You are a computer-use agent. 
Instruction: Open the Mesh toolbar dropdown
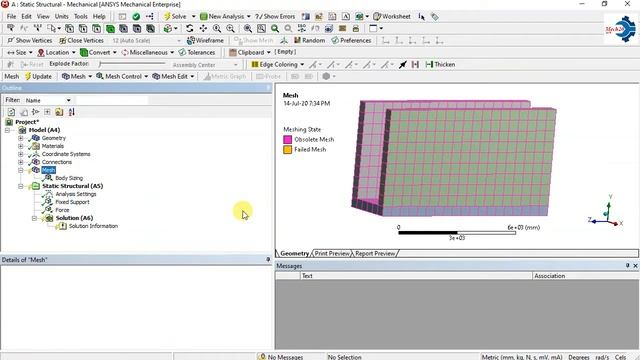pyautogui.click(x=77, y=76)
